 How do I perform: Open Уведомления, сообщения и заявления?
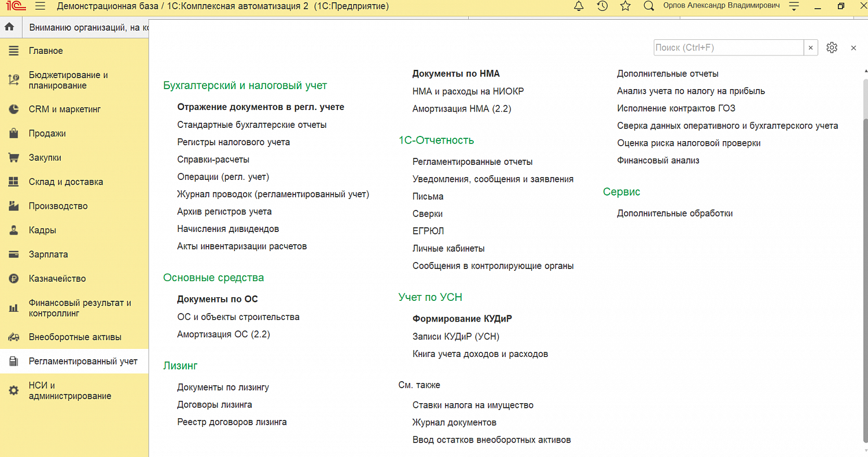493,179
